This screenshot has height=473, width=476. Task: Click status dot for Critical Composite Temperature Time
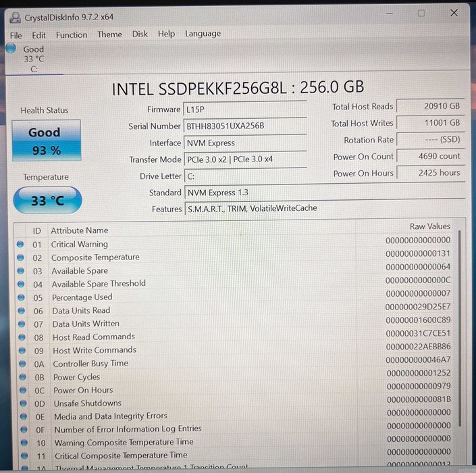[24, 455]
